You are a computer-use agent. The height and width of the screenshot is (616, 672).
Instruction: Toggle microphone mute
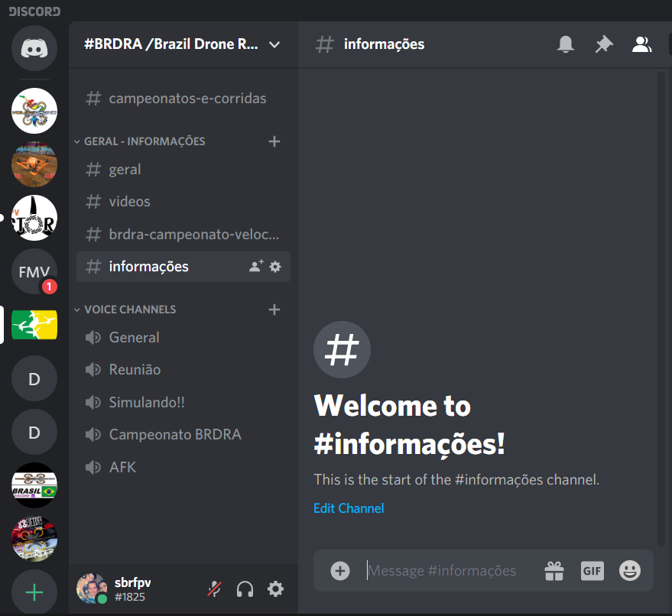216,589
